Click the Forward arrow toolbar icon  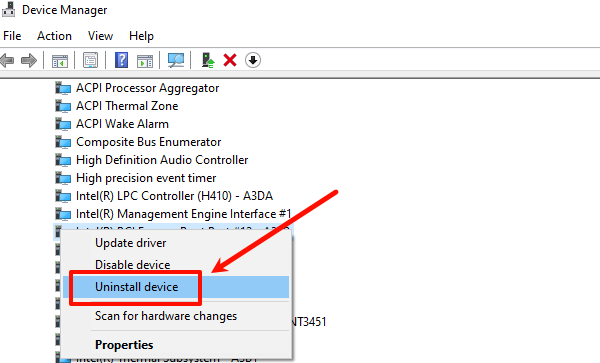point(29,60)
